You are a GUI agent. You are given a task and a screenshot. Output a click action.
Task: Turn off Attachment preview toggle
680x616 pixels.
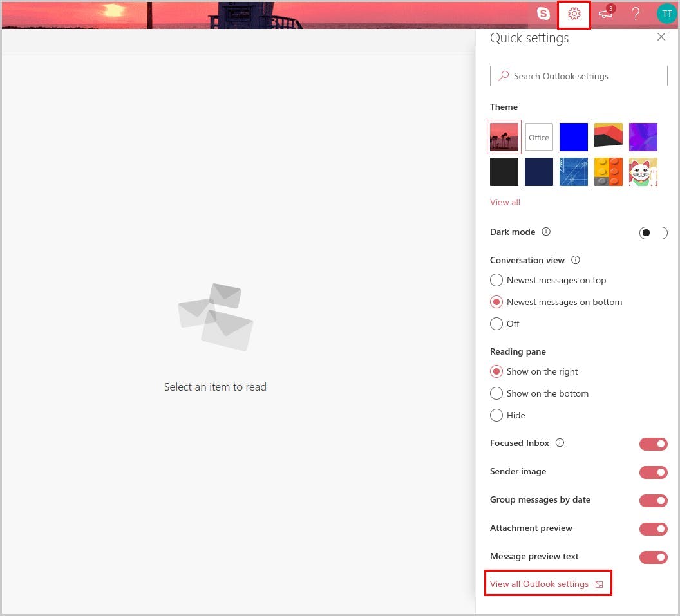(x=653, y=529)
